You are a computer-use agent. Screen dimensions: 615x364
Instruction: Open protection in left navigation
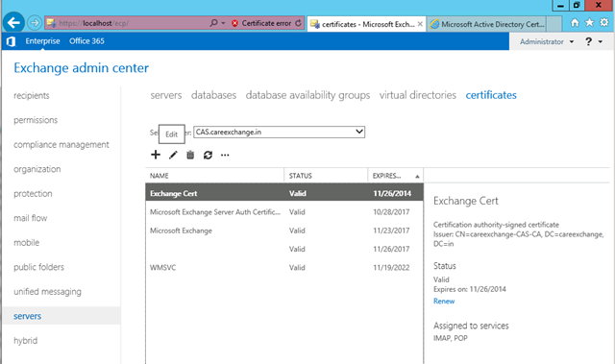click(x=33, y=194)
